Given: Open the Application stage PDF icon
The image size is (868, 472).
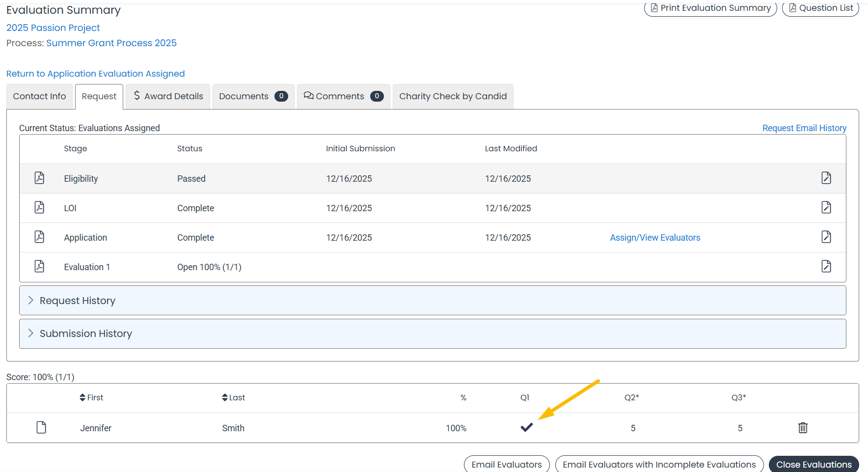Looking at the screenshot, I should [39, 237].
